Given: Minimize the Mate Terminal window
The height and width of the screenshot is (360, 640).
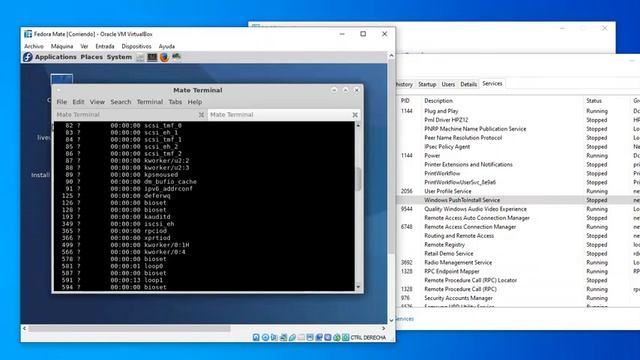Looking at the screenshot, I should (x=334, y=90).
